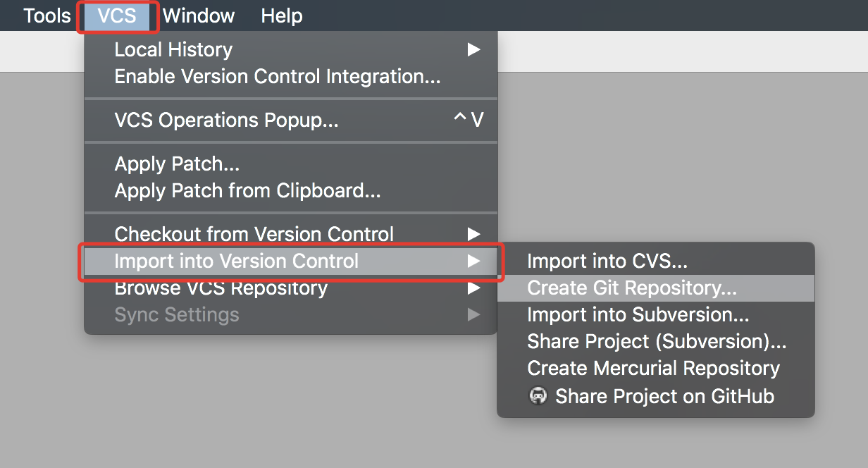Choose Apply Patch from Clipboard

tap(290, 190)
